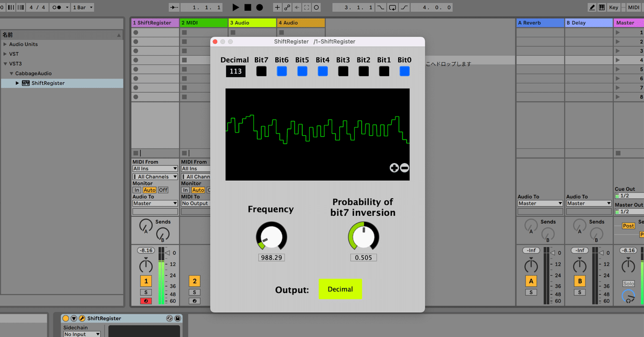Click the Post button on Master sends

(x=628, y=226)
